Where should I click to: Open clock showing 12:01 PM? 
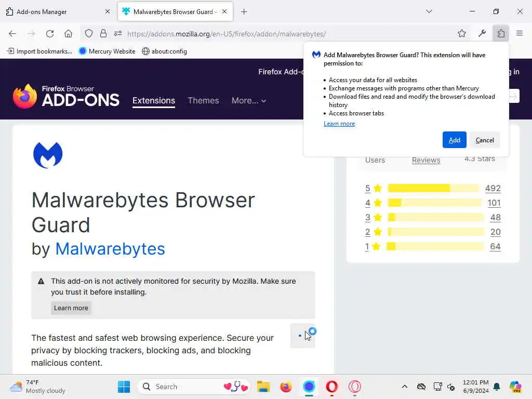[476, 387]
